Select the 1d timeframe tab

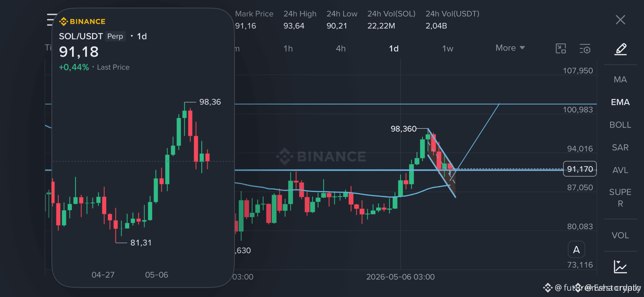[x=394, y=48]
